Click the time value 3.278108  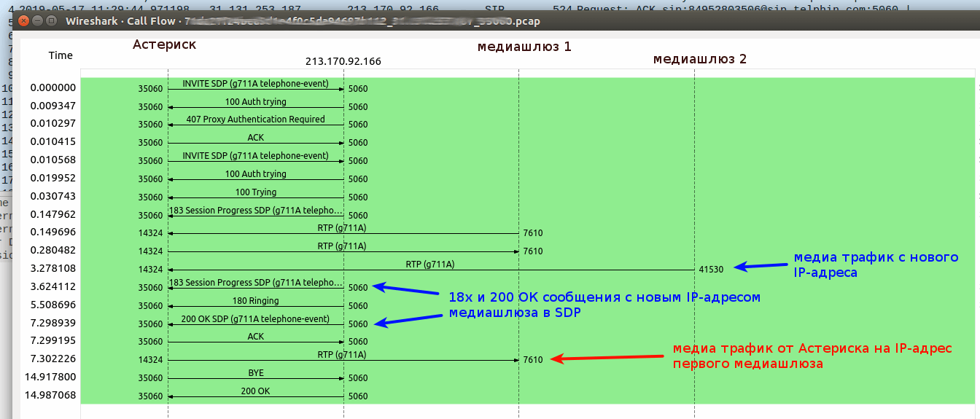[53, 268]
